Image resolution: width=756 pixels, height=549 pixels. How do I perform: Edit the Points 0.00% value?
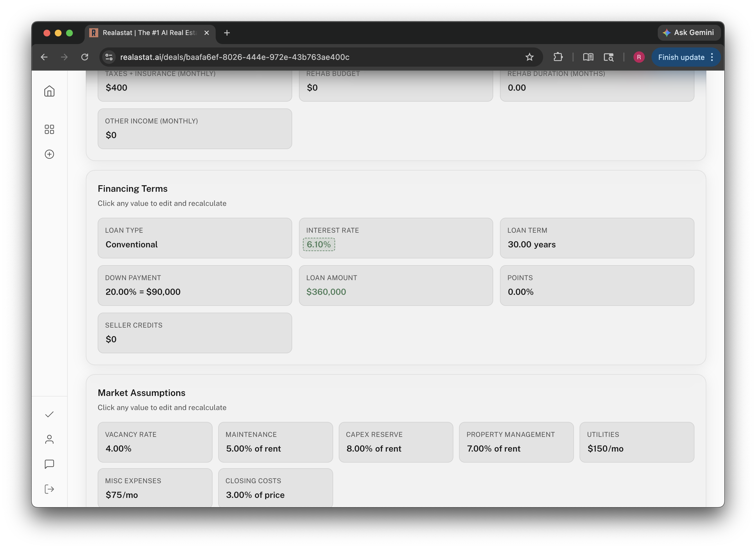(520, 292)
